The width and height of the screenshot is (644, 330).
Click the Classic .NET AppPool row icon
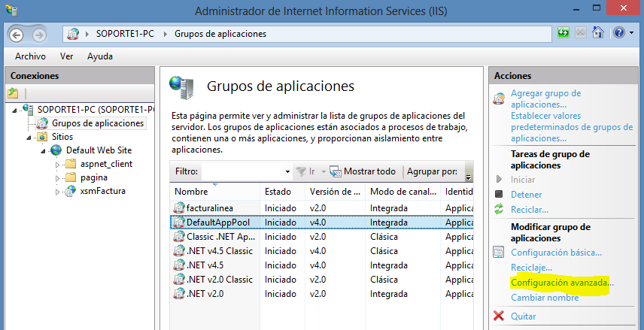179,237
